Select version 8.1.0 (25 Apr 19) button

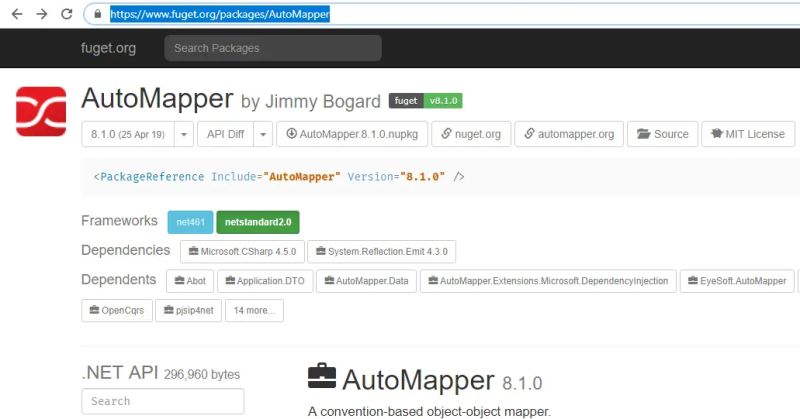point(128,134)
